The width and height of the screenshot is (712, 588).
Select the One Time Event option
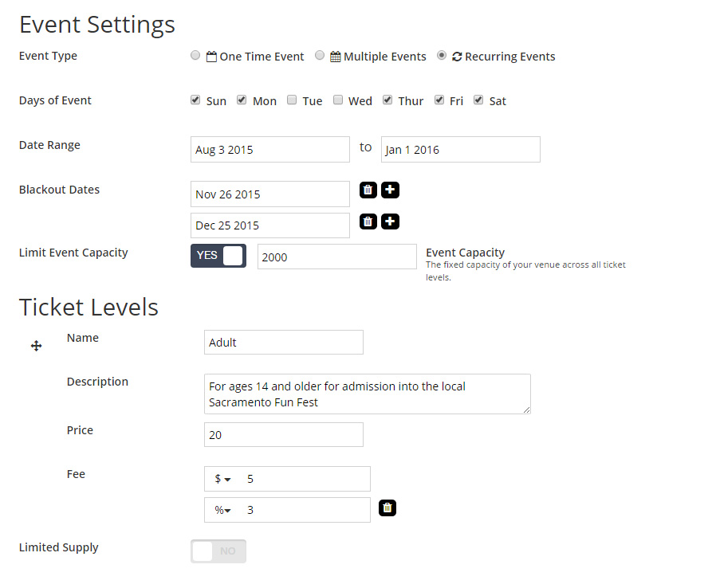[x=196, y=56]
